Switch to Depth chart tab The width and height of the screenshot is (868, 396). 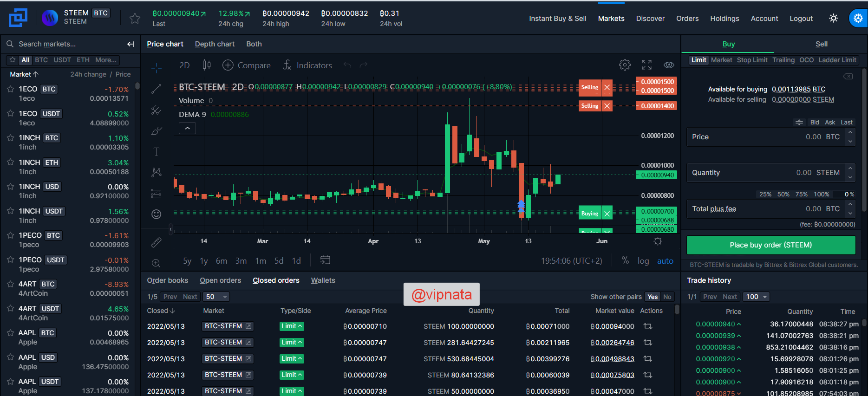(215, 44)
